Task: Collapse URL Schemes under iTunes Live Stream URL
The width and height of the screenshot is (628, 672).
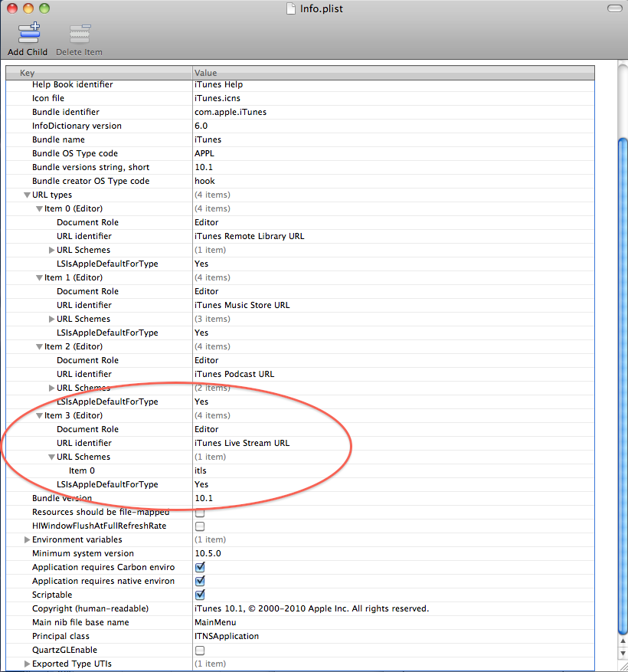Action: [x=51, y=457]
